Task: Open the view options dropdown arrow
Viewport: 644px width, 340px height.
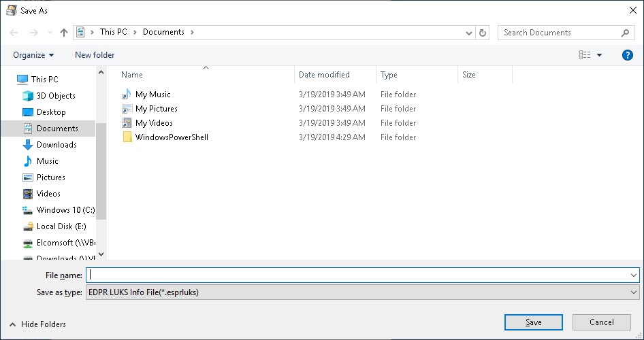Action: [x=599, y=55]
